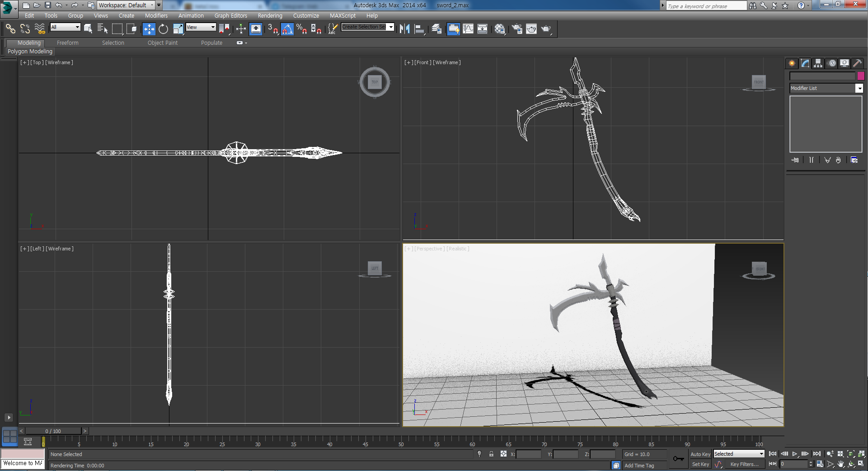Click the Render Production teapot icon
Viewport: 868px width, 471px height.
pos(546,29)
